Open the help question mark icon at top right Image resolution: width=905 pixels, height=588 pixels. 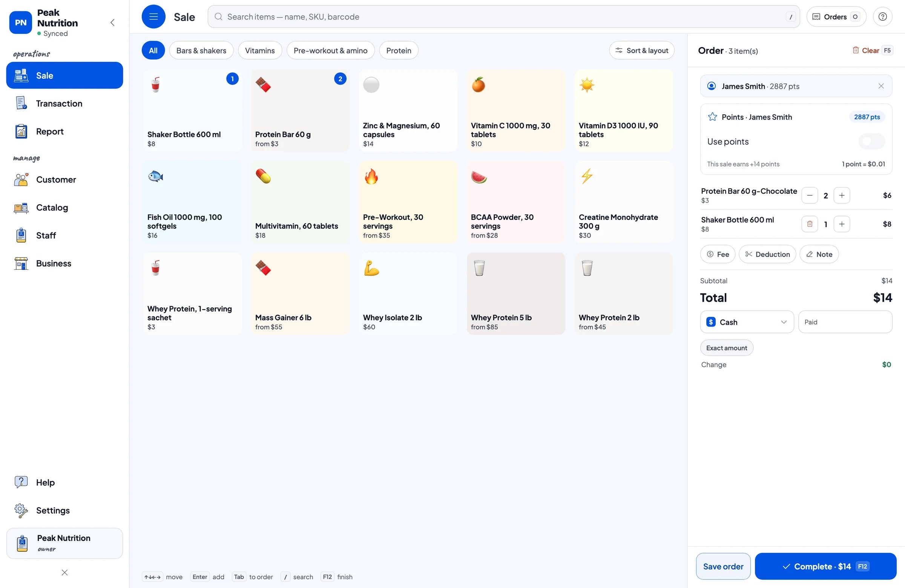point(882,16)
